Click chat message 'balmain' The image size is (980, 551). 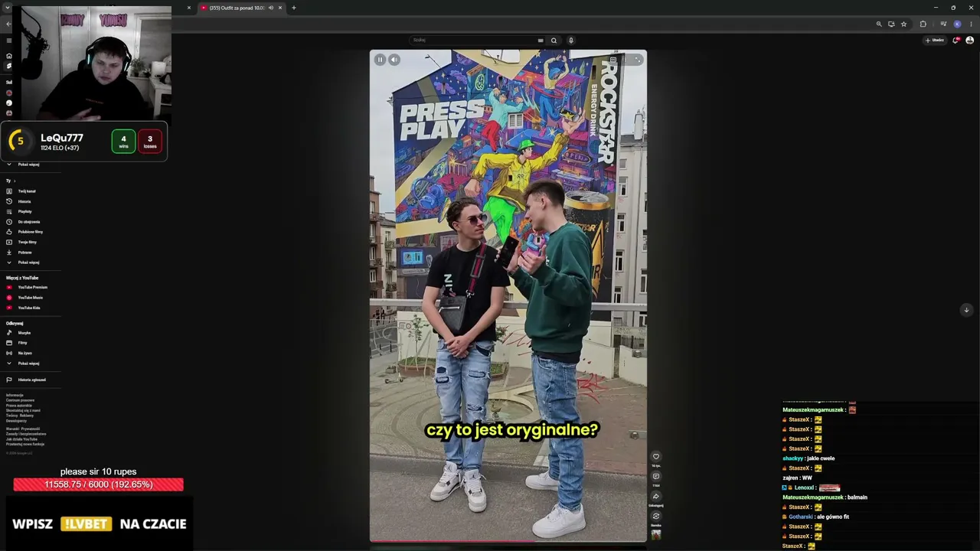pos(857,497)
